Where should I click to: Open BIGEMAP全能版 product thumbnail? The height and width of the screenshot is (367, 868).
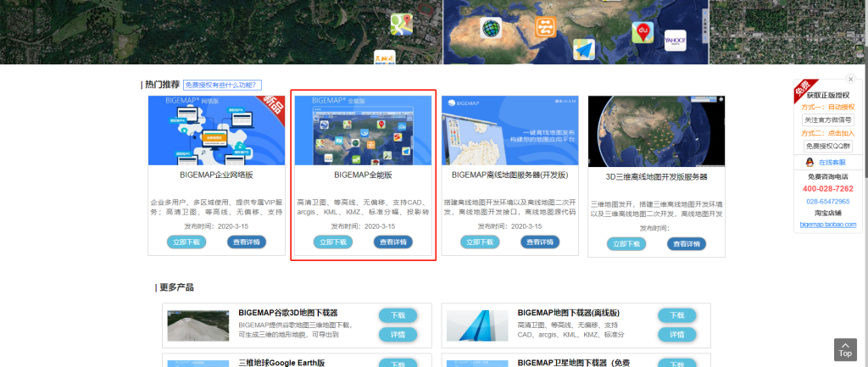coord(363,131)
